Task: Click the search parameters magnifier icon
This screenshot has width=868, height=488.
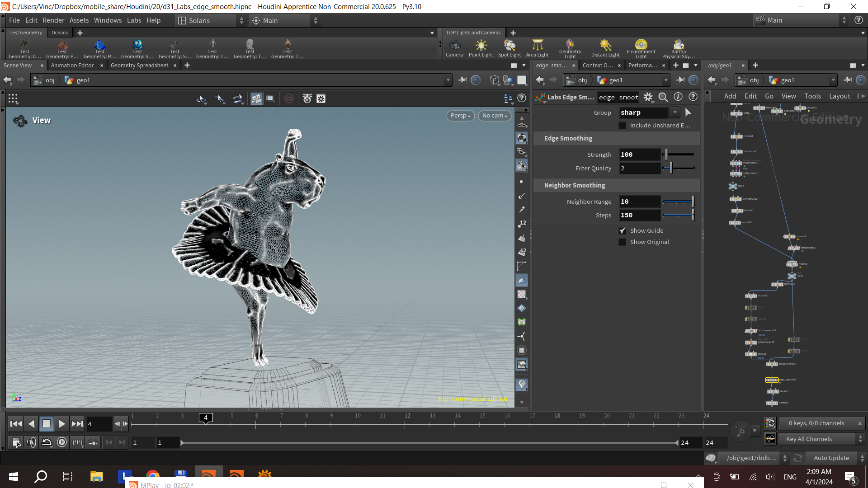Action: click(x=663, y=97)
